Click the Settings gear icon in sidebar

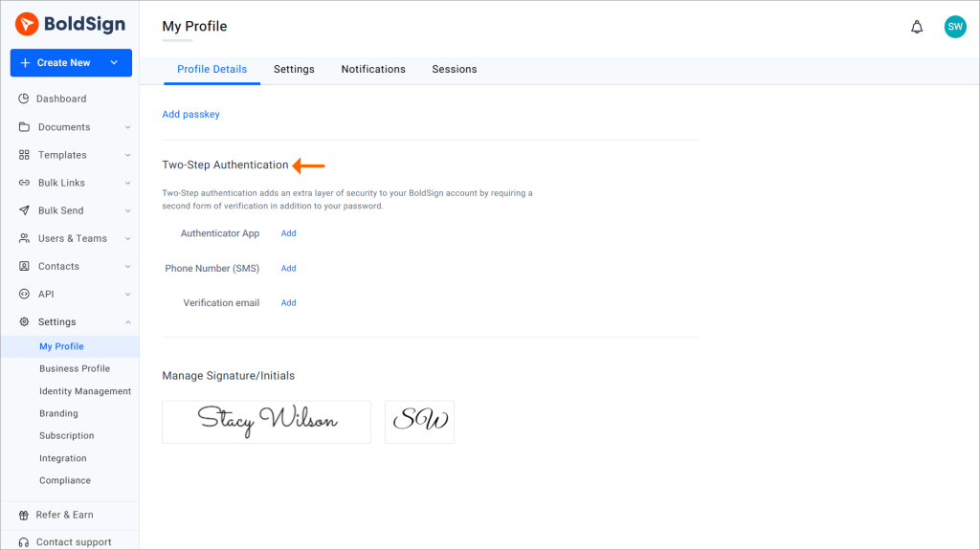point(24,322)
